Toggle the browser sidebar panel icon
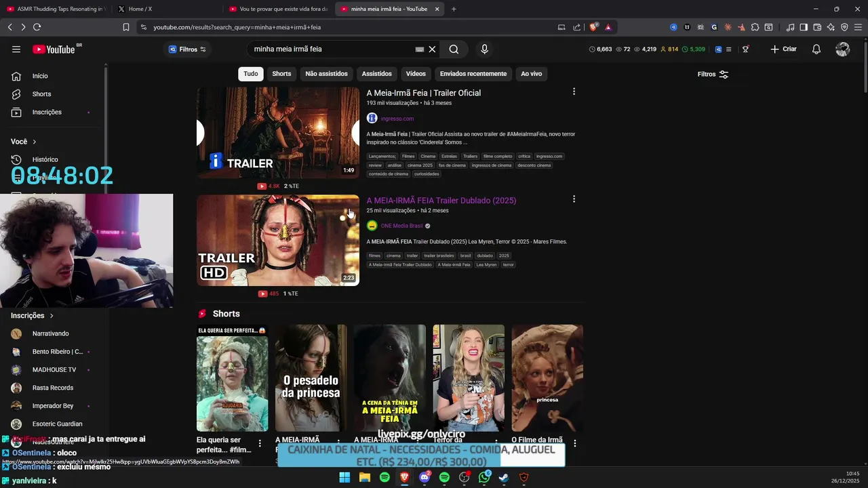Screen dimensions: 868x488 804,27
